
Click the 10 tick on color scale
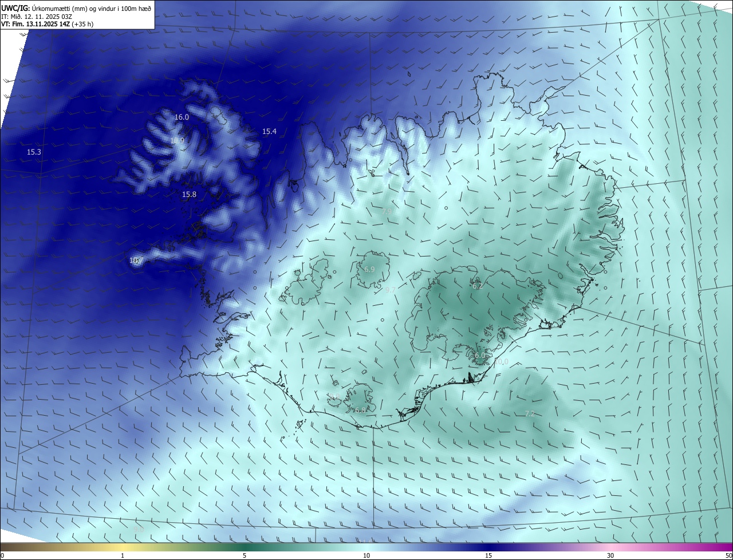coord(366,555)
